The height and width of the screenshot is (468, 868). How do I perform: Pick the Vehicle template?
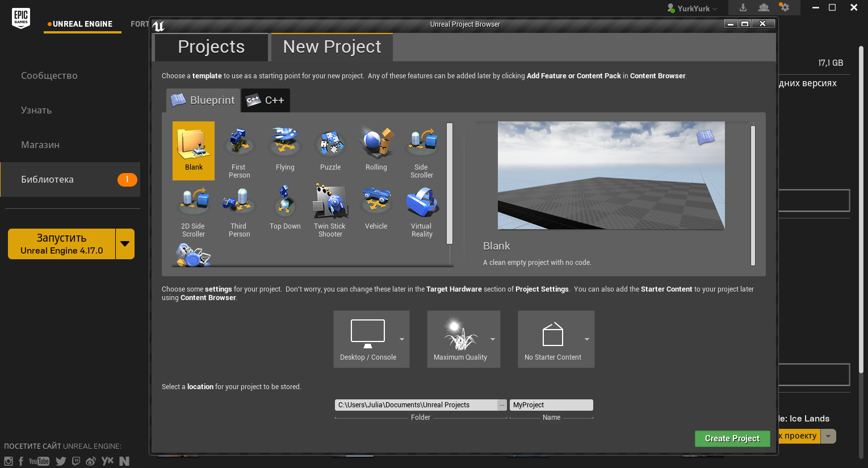376,210
